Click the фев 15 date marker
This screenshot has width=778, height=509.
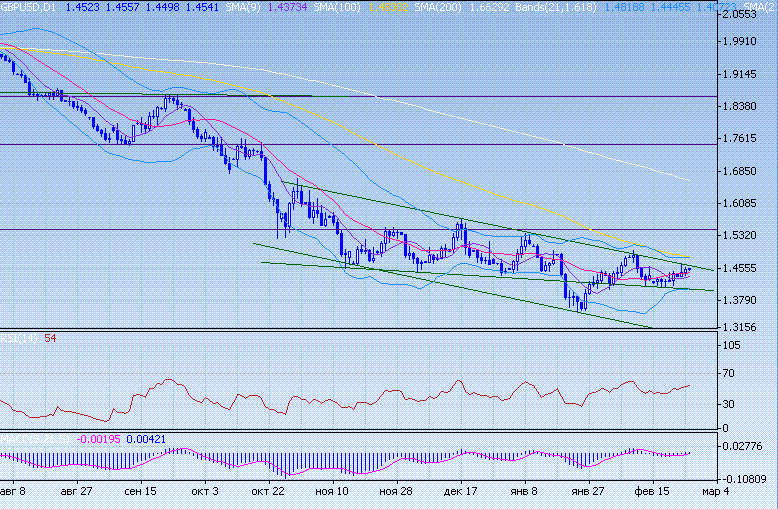tap(652, 492)
